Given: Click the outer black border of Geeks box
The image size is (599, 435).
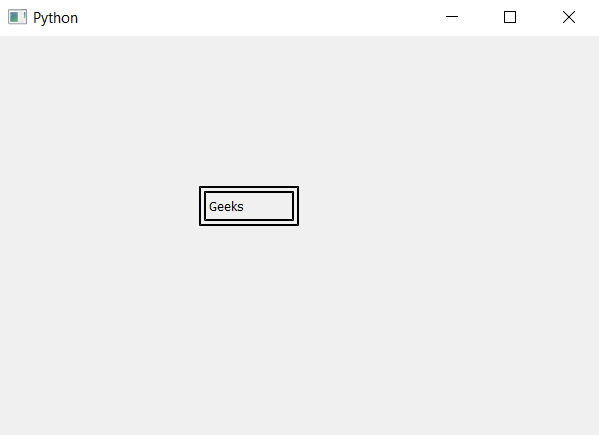Looking at the screenshot, I should pos(249,187).
